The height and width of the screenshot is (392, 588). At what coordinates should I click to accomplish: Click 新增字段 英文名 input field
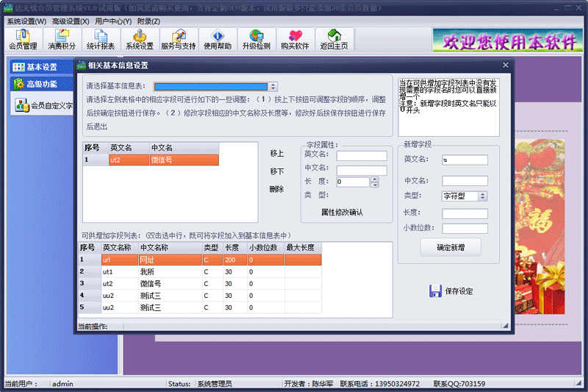(465, 160)
